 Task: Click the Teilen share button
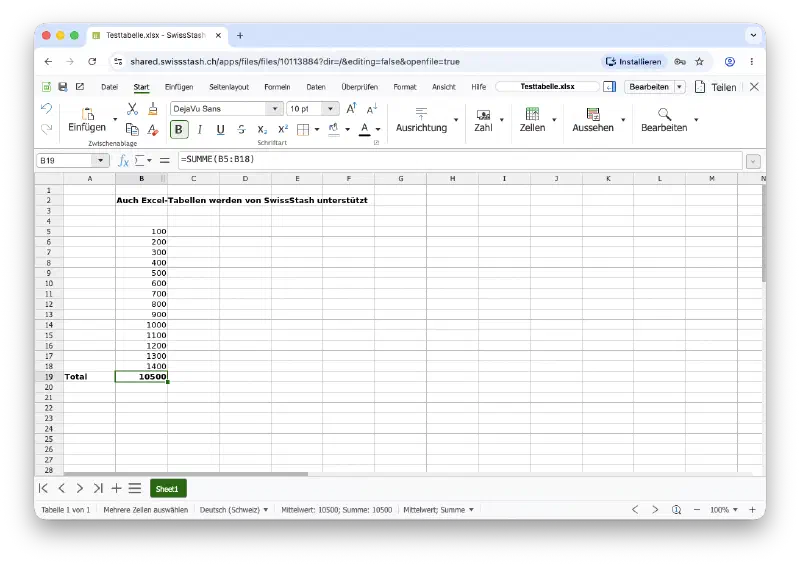tap(716, 87)
